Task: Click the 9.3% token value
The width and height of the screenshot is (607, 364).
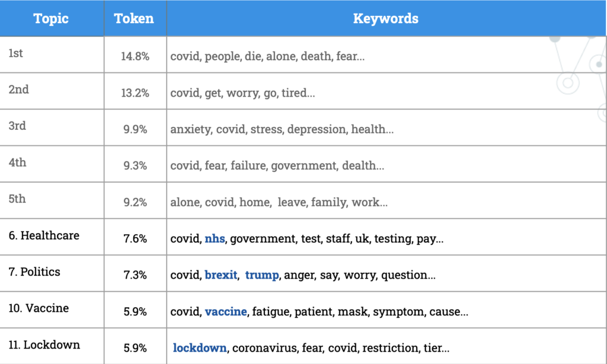Action: click(x=135, y=166)
